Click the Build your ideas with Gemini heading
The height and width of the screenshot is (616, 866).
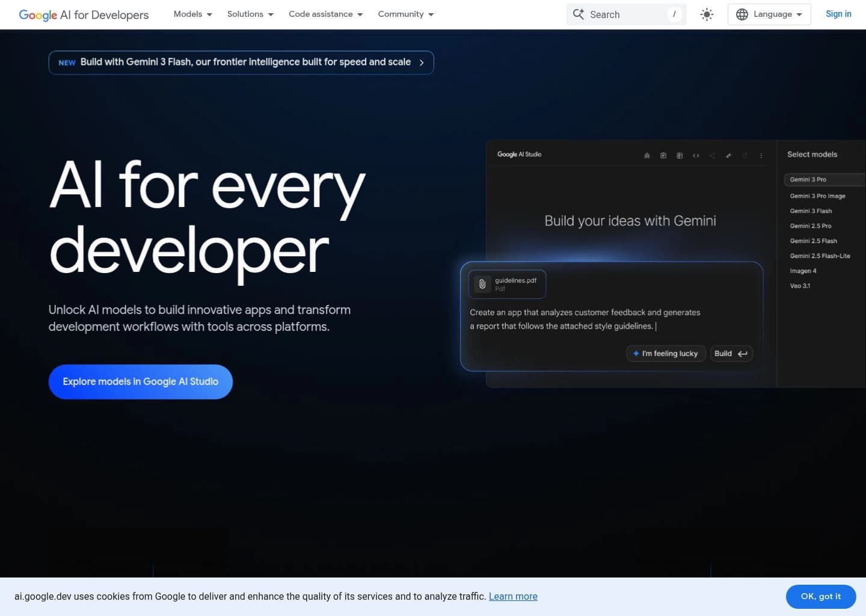(x=630, y=221)
